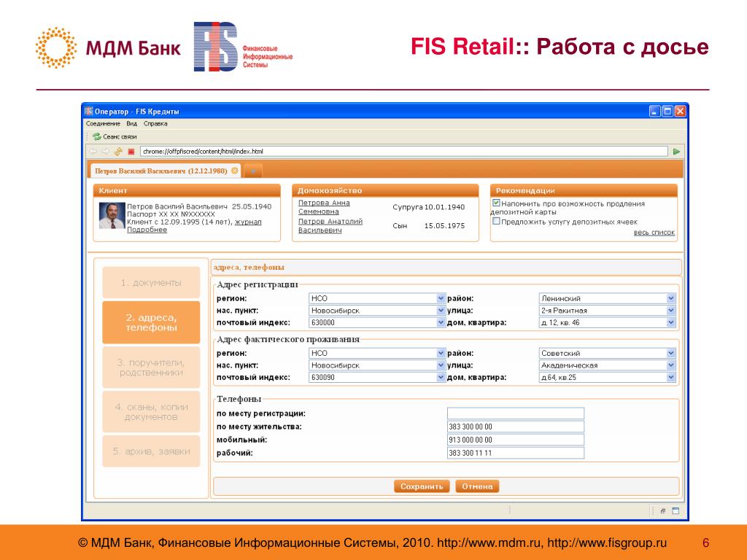This screenshot has height=560, width=747.
Task: Uncheck reminder about deposit card extension
Action: [496, 203]
